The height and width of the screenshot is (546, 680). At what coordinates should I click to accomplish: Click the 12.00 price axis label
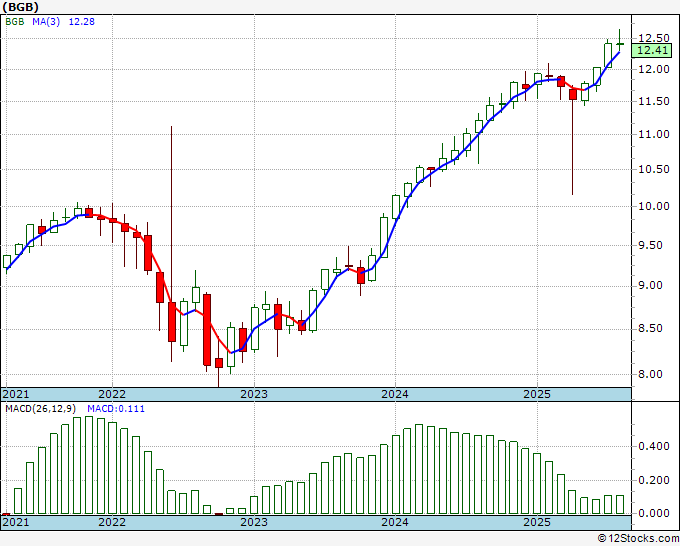point(654,69)
